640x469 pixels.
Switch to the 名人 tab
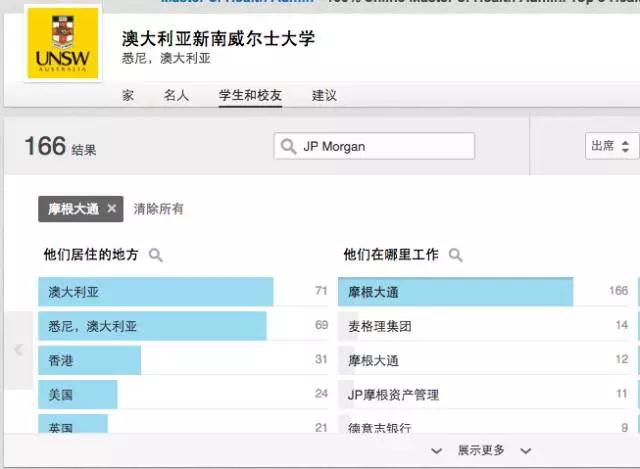pos(176,96)
